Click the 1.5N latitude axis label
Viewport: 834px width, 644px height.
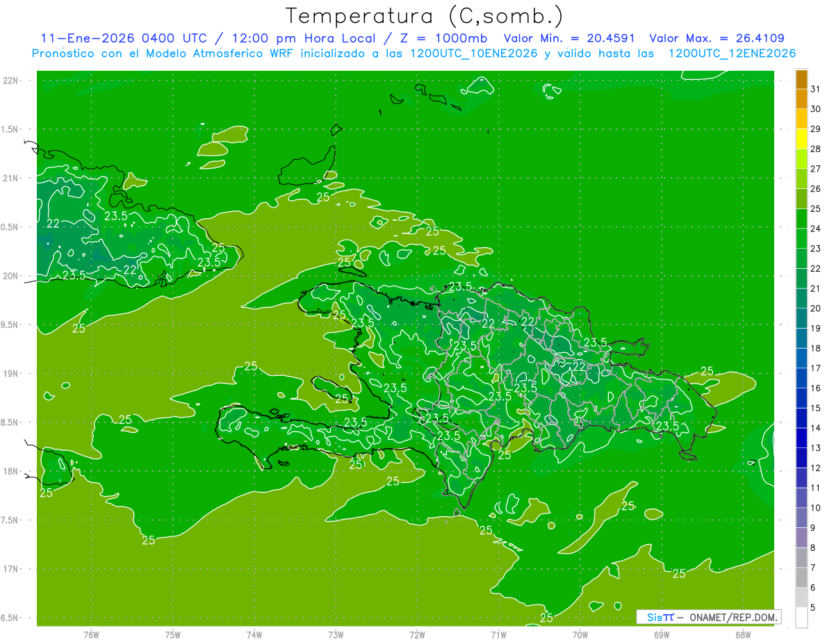pyautogui.click(x=11, y=129)
